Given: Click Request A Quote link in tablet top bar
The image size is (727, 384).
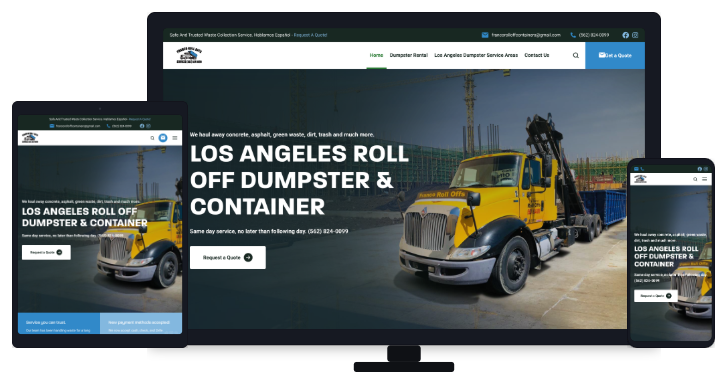Looking at the screenshot, I should tap(140, 119).
